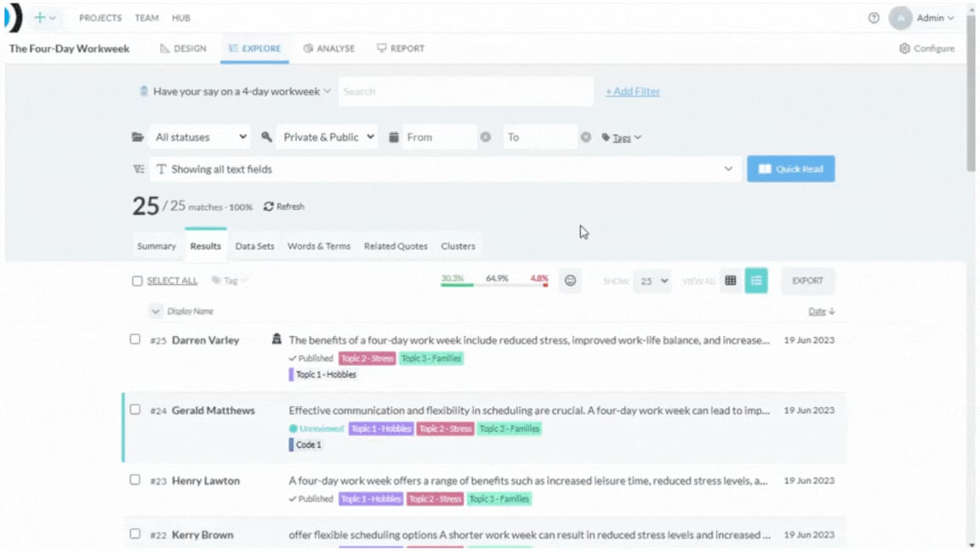The height and width of the screenshot is (551, 980).
Task: Open the Summary tab
Action: pyautogui.click(x=157, y=246)
